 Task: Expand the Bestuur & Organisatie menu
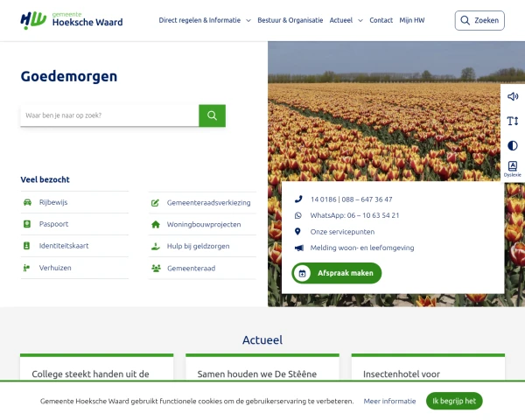point(290,20)
